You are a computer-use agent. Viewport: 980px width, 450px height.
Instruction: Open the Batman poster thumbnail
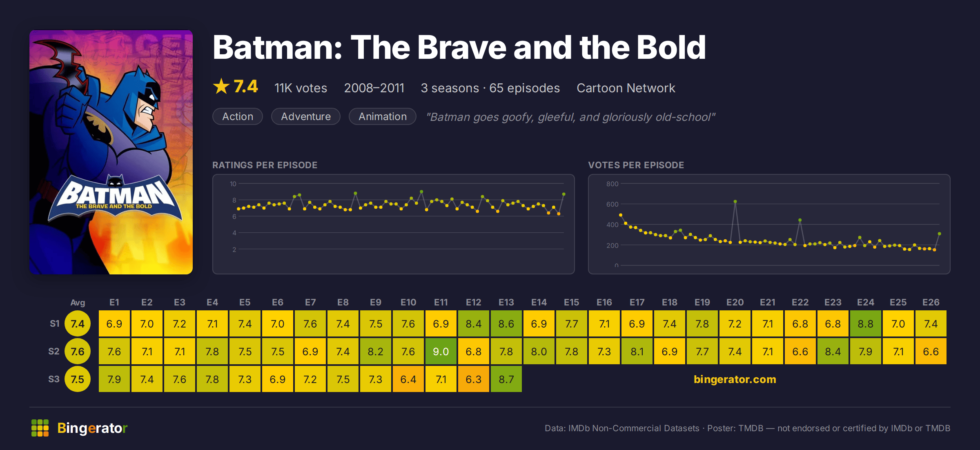coord(111,152)
